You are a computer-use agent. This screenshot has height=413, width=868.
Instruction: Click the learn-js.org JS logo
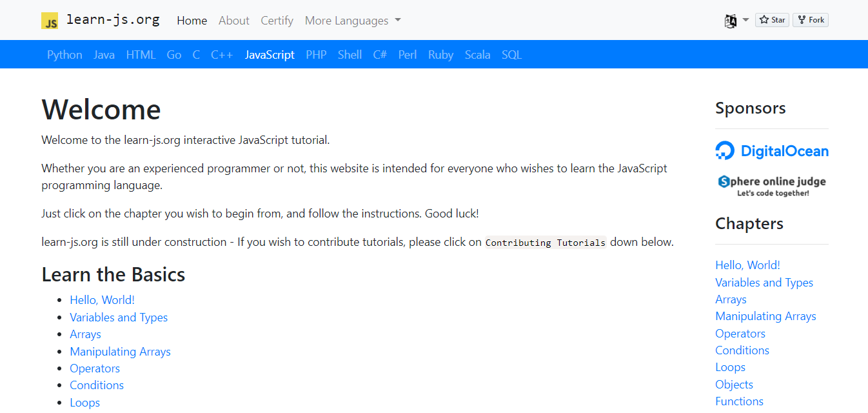(49, 20)
